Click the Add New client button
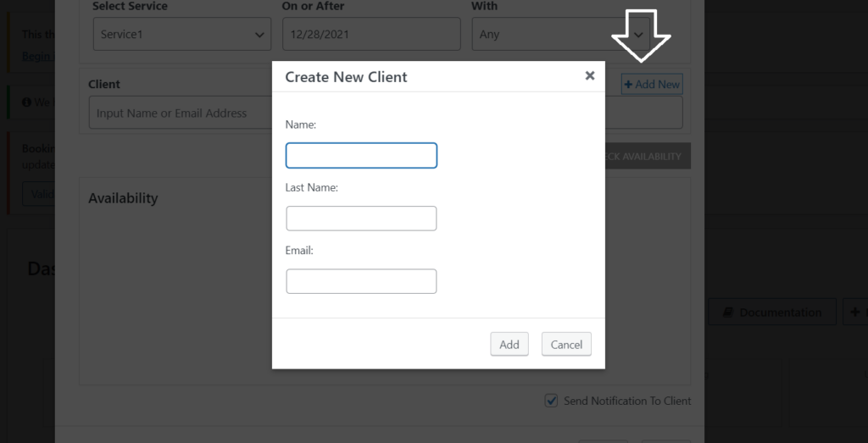The height and width of the screenshot is (443, 868). coord(652,84)
